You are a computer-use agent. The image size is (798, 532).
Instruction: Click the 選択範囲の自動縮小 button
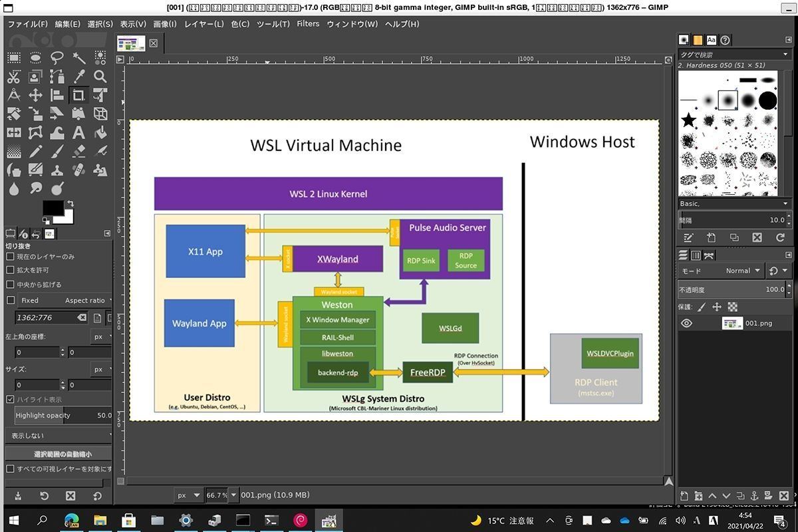click(x=59, y=454)
